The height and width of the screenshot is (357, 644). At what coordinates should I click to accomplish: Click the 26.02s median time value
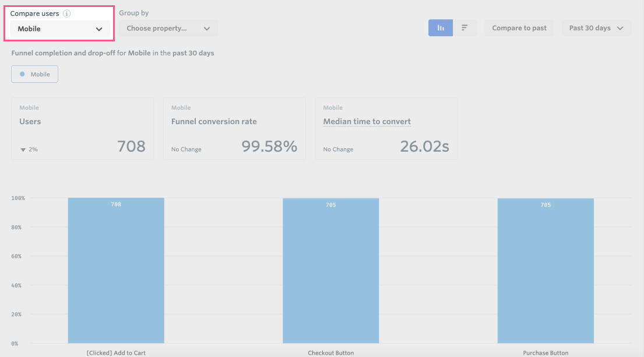(425, 146)
